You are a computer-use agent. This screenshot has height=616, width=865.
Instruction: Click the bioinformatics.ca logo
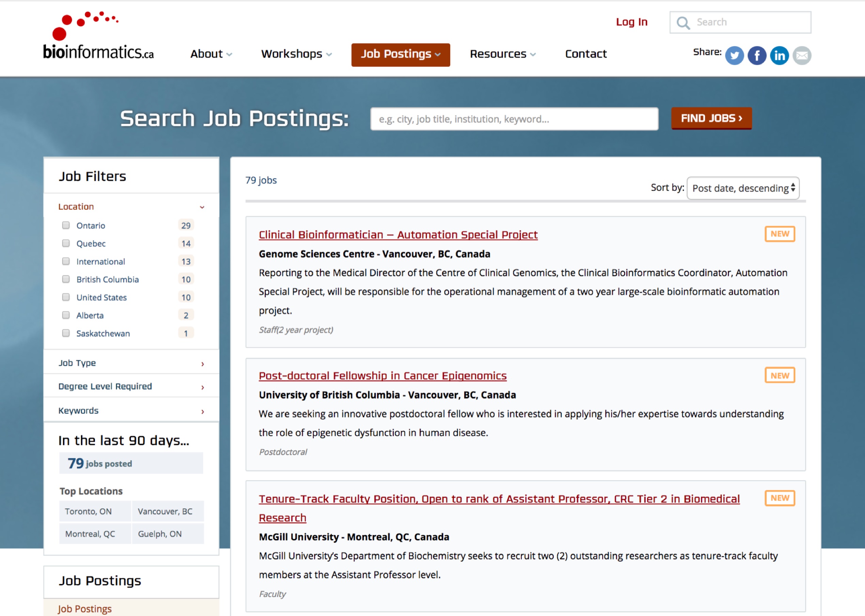pyautogui.click(x=98, y=36)
